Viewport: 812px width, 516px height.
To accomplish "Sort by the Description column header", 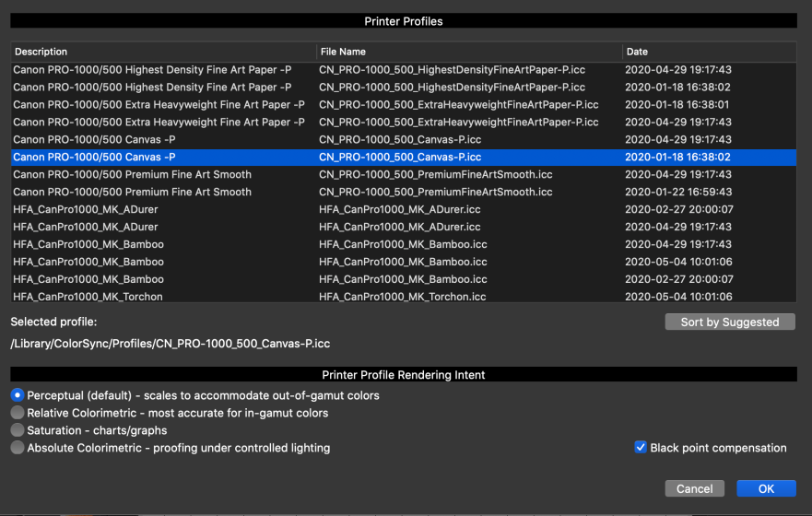I will [164, 52].
